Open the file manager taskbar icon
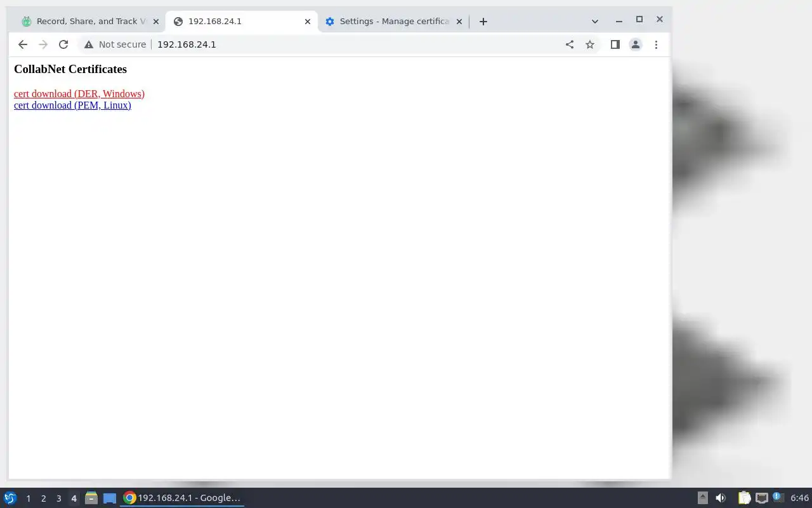The height and width of the screenshot is (508, 812). (91, 498)
